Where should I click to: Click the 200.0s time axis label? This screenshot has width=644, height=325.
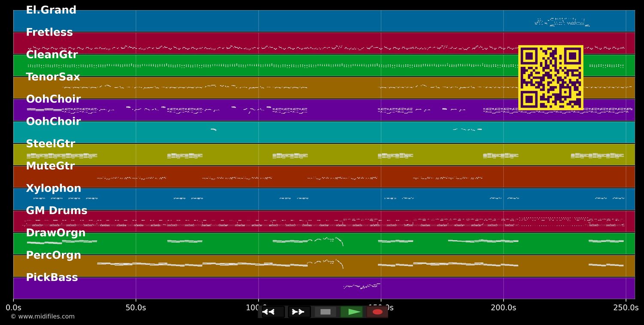click(x=503, y=307)
